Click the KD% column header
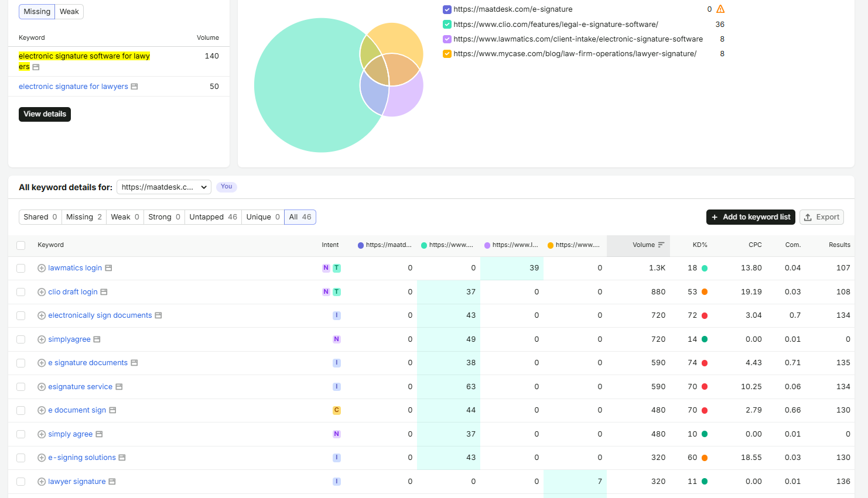Screen dimensions: 868x498 click(x=700, y=245)
